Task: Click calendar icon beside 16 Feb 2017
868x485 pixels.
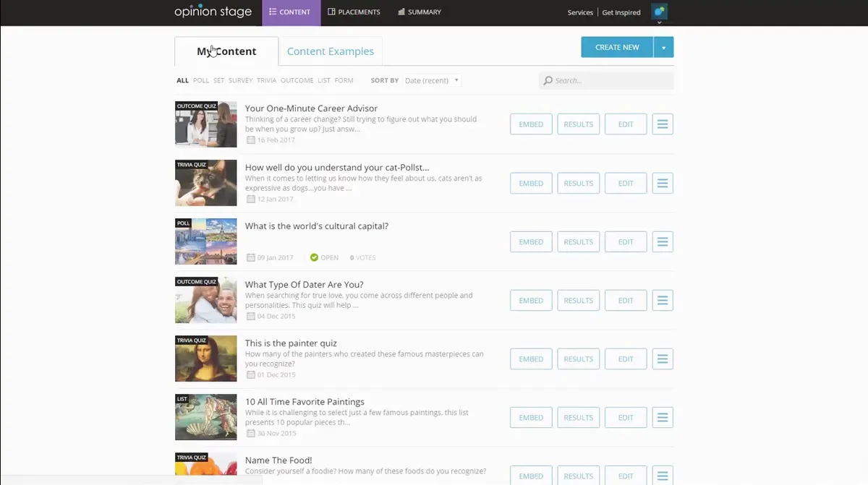Action: 251,140
